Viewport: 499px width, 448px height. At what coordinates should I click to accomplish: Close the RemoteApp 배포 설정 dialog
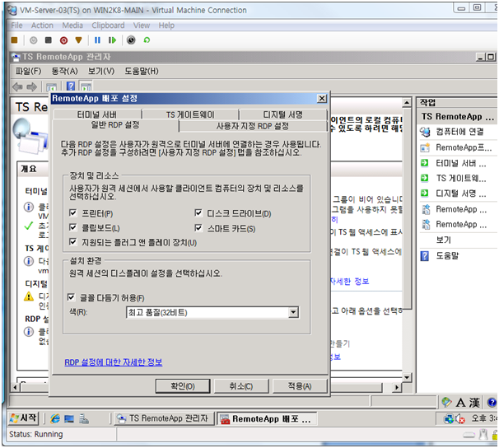322,99
